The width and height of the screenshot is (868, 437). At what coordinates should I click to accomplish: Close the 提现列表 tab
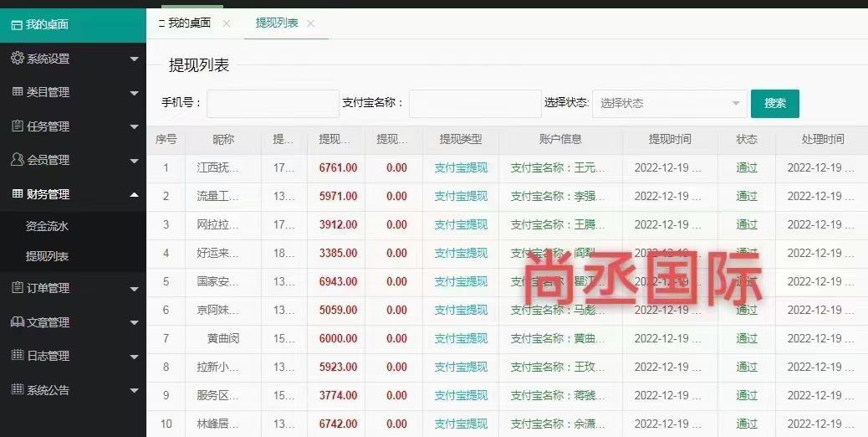pyautogui.click(x=311, y=23)
